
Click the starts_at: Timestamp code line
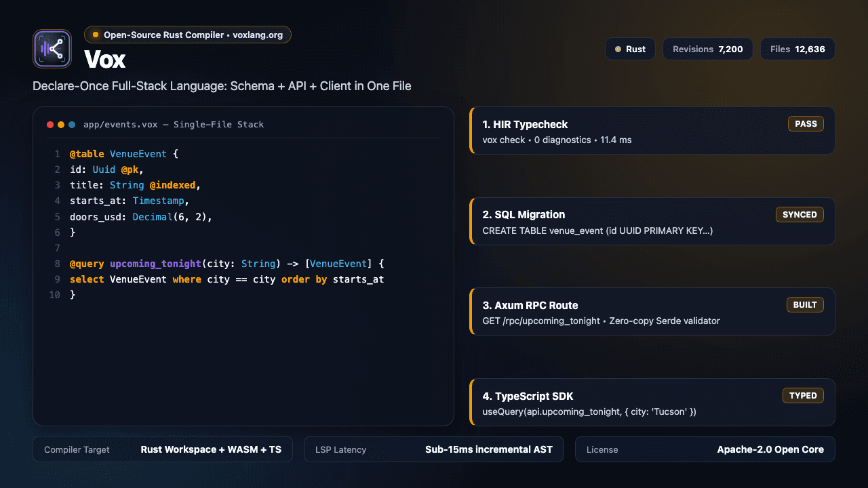click(130, 201)
